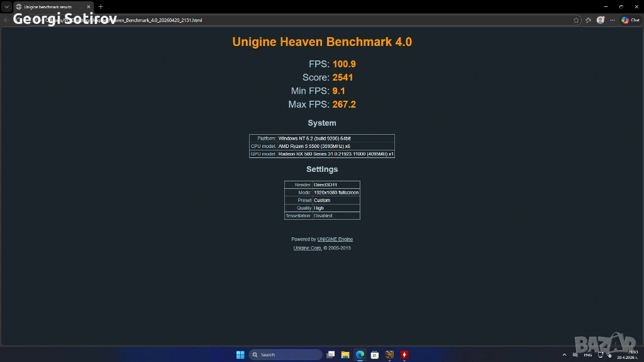Show hidden system tray icons chevron
Screen dimensions: 644x362
pyautogui.click(x=564, y=355)
